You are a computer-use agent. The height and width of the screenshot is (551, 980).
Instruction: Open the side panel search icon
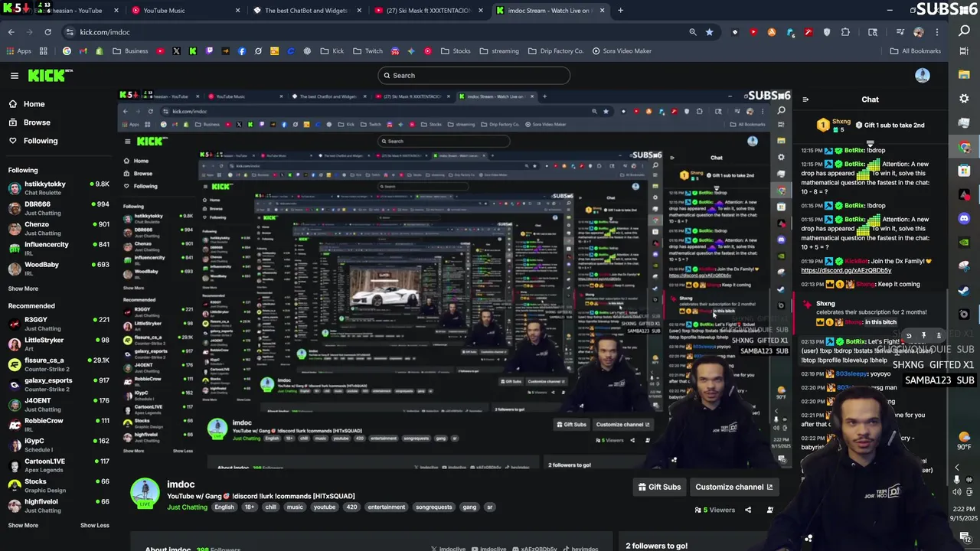[x=965, y=31]
